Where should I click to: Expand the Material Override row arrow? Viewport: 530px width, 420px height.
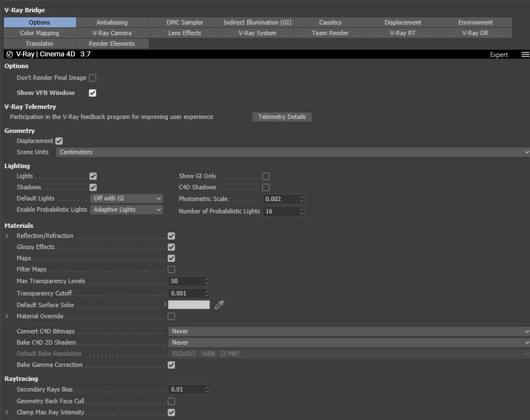click(x=7, y=316)
